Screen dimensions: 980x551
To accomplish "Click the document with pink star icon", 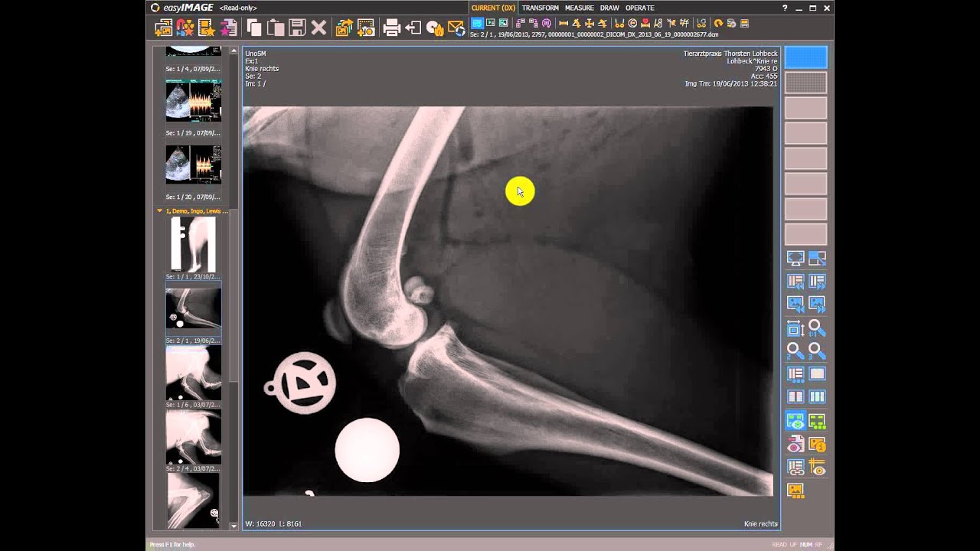I will [x=228, y=28].
